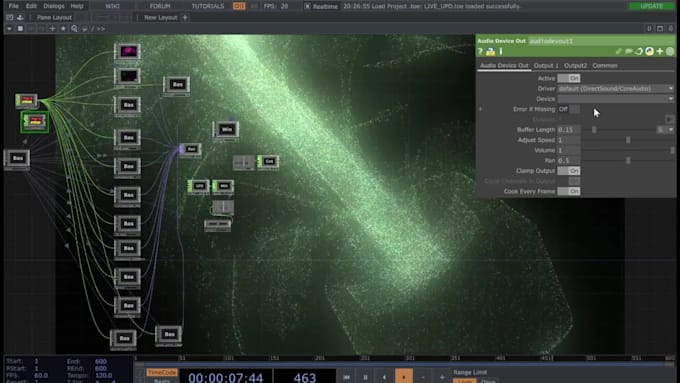Click the Volume value field
Screen dimensions: 680x383
[569, 150]
